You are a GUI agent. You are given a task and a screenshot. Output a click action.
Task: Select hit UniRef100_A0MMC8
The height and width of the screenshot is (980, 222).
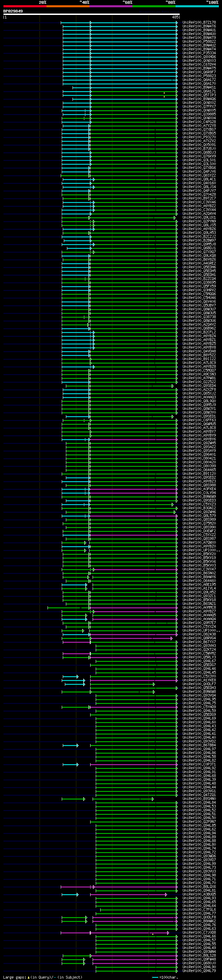[x=199, y=608]
